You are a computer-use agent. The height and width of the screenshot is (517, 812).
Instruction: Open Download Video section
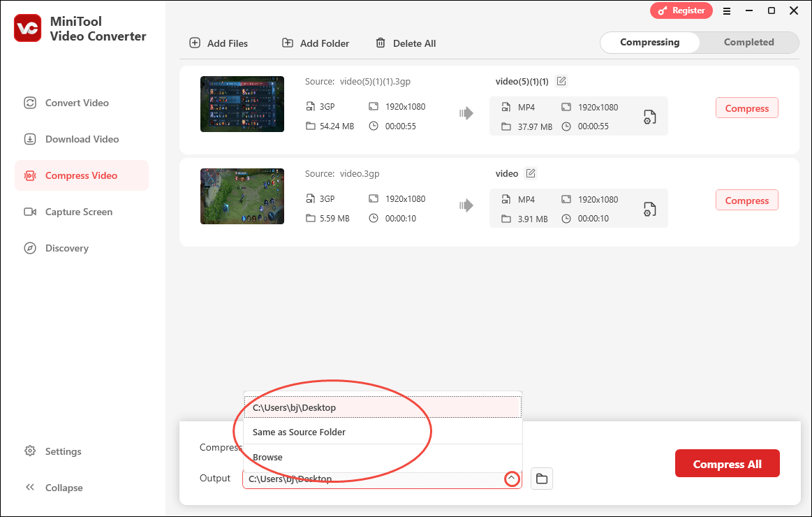pos(82,139)
